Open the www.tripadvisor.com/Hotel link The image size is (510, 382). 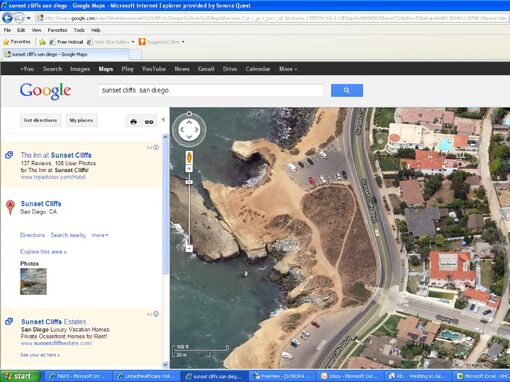point(53,177)
